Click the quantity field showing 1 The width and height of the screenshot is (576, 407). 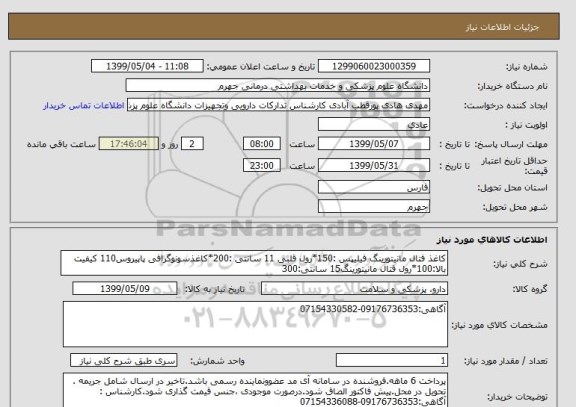(392, 361)
